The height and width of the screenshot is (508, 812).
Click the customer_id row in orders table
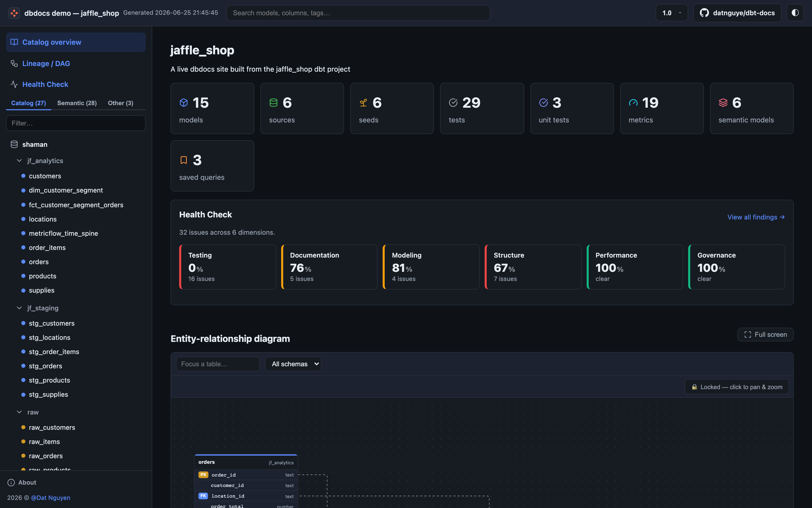[x=246, y=485]
